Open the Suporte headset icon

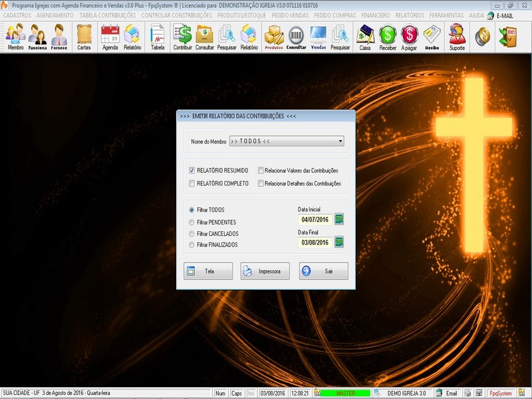click(457, 37)
